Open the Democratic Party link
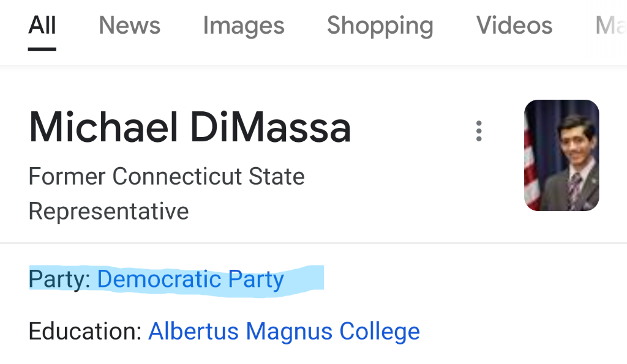 point(190,280)
